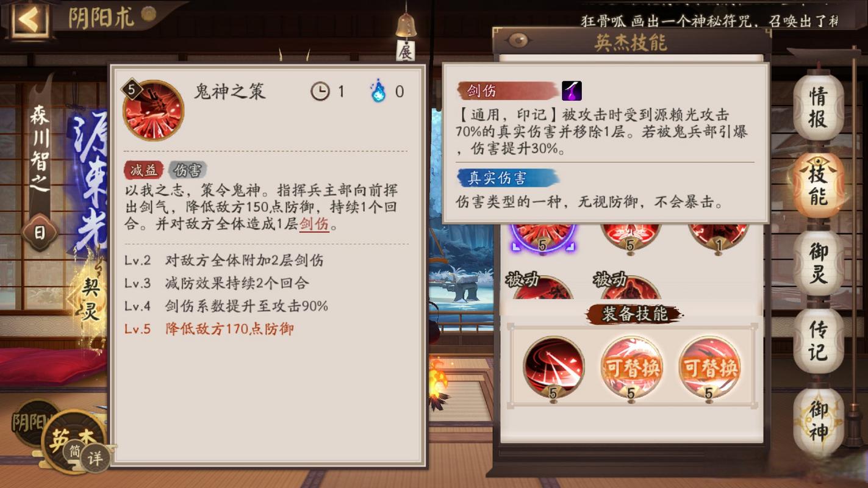Select the first equipped skill slot icon

(553, 367)
